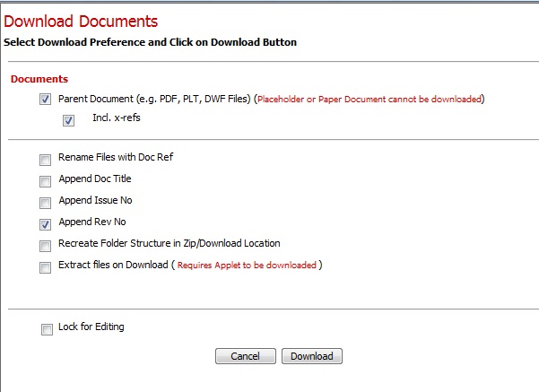539x392 pixels.
Task: Click the 'Select Download Preference' instruction text
Action: 150,42
